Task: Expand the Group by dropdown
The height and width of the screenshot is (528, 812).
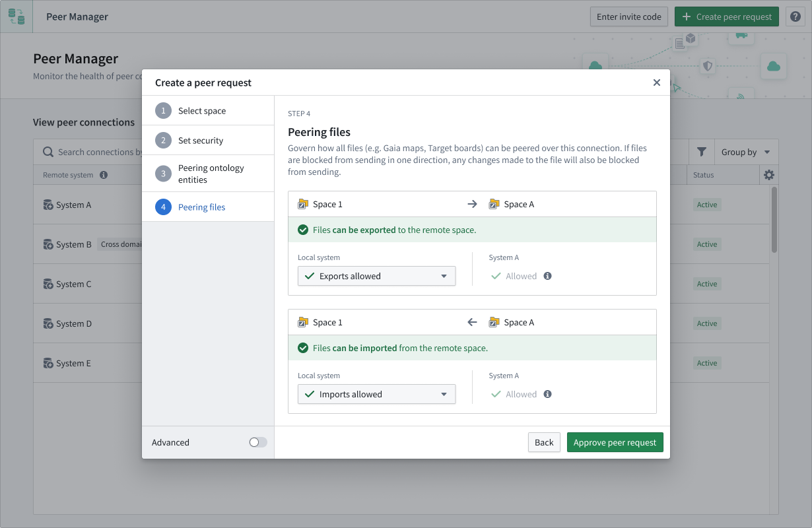Action: 745,152
